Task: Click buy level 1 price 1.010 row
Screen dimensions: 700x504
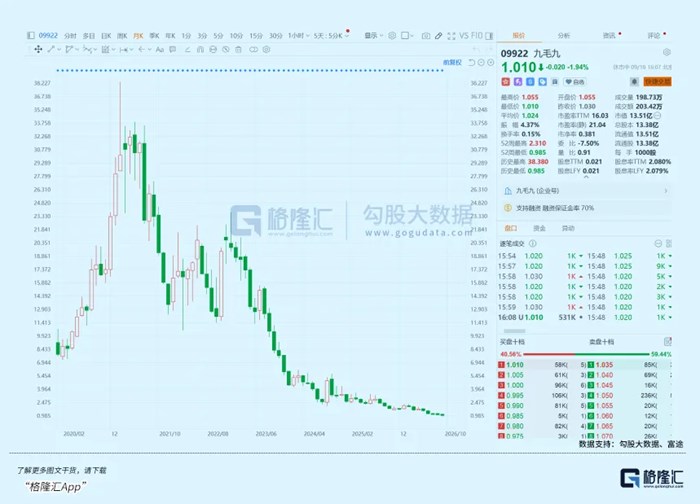Action: click(542, 365)
